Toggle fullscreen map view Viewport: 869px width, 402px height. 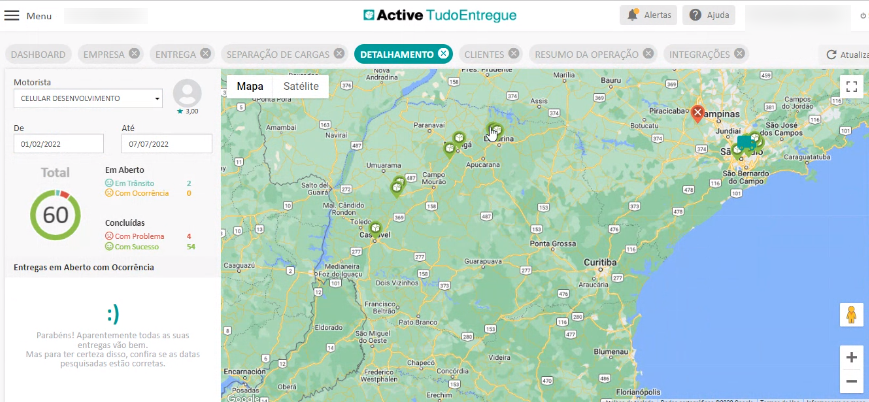click(x=851, y=87)
